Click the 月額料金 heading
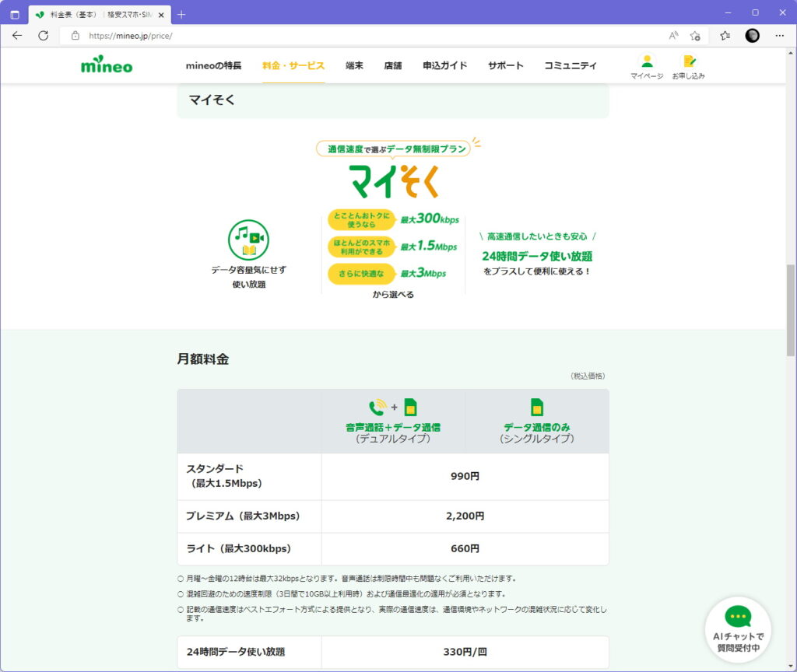The height and width of the screenshot is (672, 797). [x=203, y=359]
